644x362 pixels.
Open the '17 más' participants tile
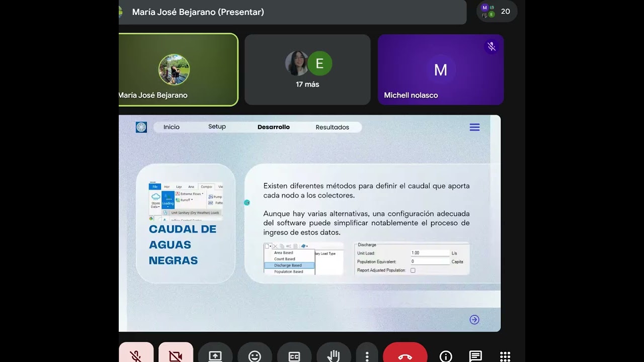(307, 70)
